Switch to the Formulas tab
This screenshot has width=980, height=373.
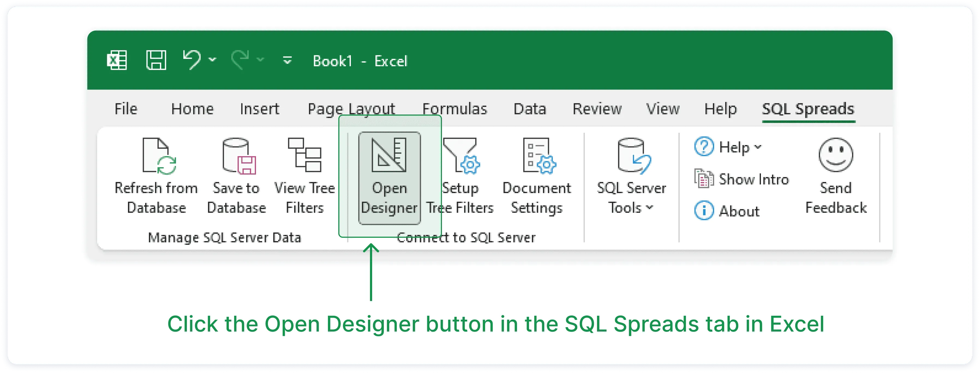point(455,109)
